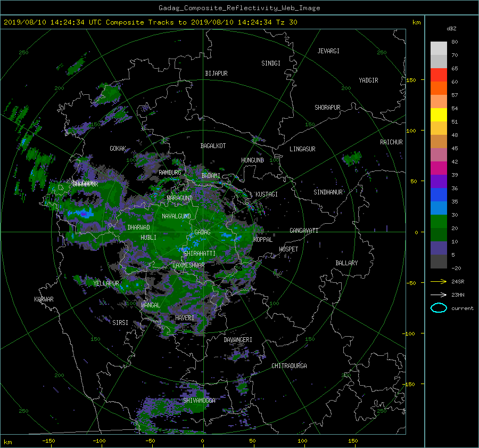Viewport: 479px width, 448px height.
Task: Click the white 23MN track arrow
Action: (439, 295)
